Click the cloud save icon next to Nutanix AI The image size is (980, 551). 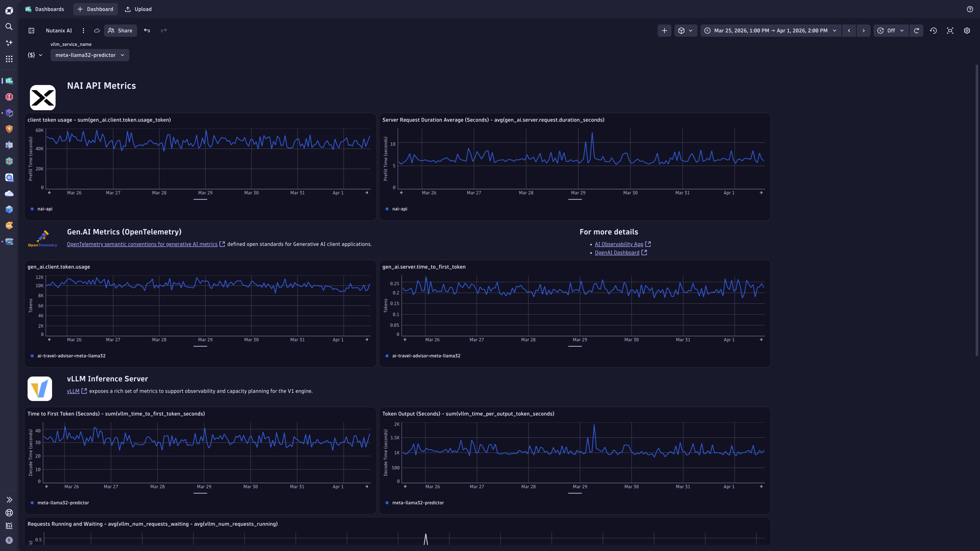(97, 30)
